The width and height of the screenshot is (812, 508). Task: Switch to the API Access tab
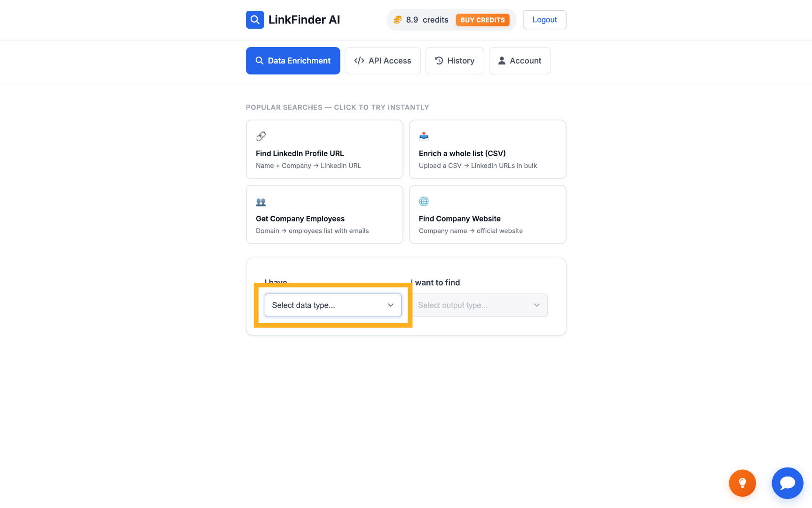coord(383,61)
